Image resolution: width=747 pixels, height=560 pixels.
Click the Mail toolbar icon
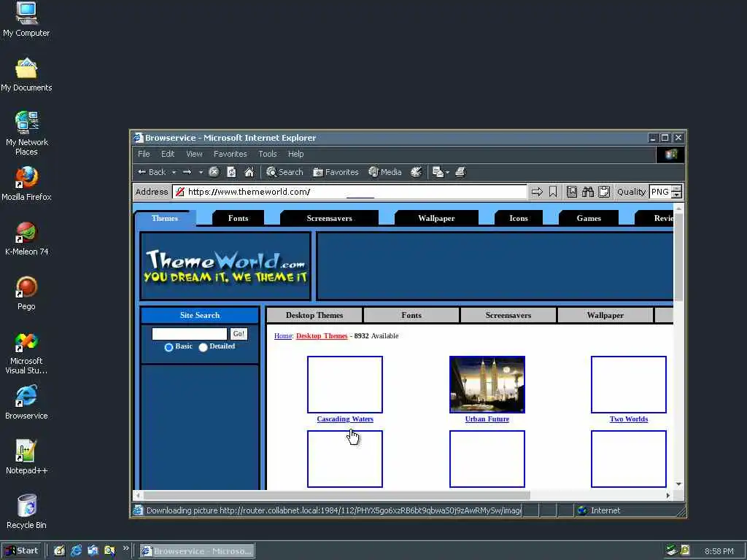438,172
